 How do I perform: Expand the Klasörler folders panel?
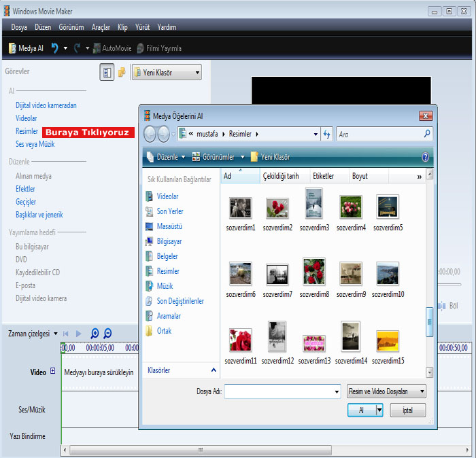click(x=214, y=370)
